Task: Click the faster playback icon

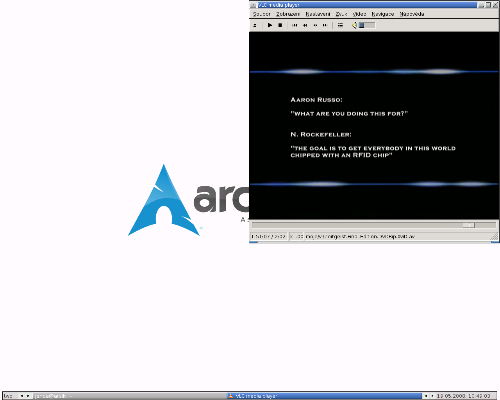Action: coord(315,25)
